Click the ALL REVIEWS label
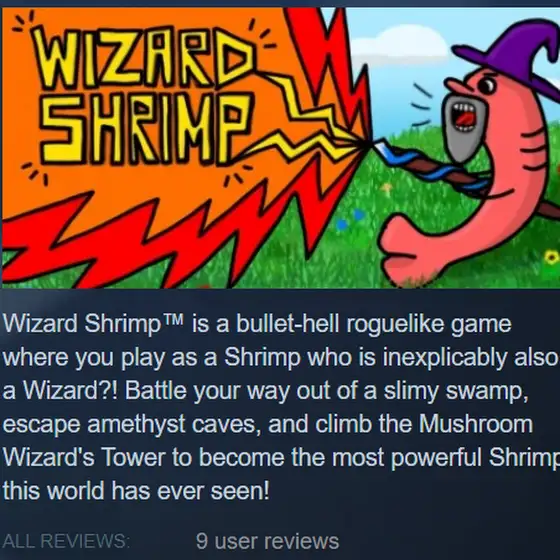The image size is (560, 560). pos(66,541)
